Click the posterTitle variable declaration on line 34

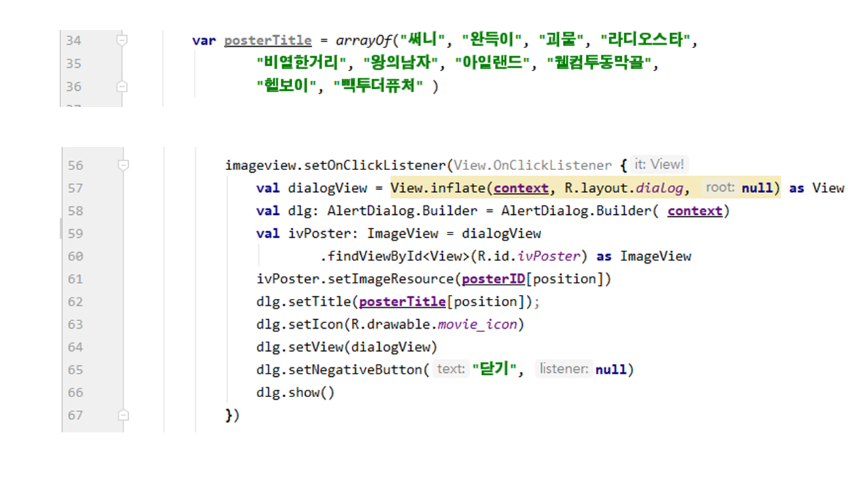coord(268,41)
